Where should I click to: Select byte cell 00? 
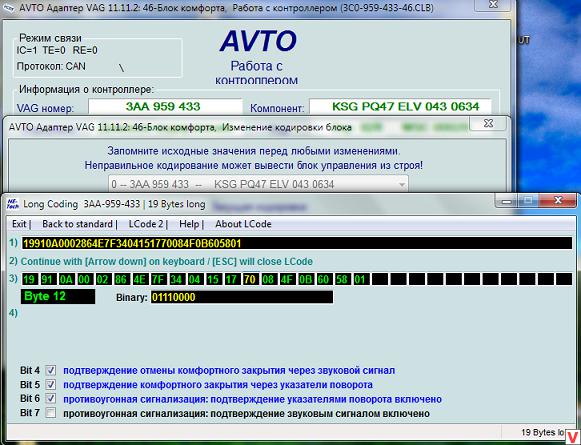coord(84,279)
